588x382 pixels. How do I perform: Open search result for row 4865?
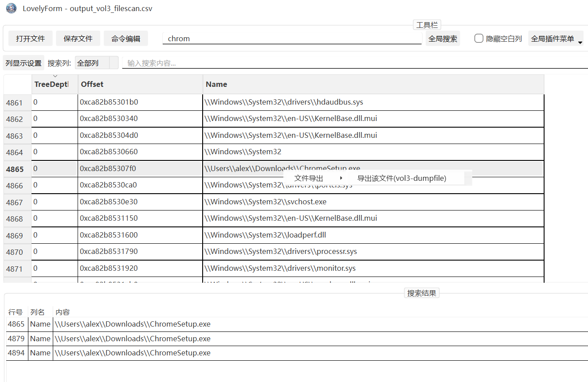[297, 324]
